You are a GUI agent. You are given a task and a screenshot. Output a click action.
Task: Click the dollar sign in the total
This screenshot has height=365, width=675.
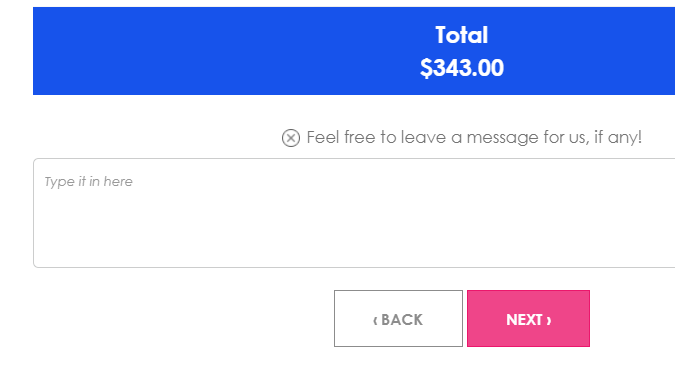(x=426, y=68)
